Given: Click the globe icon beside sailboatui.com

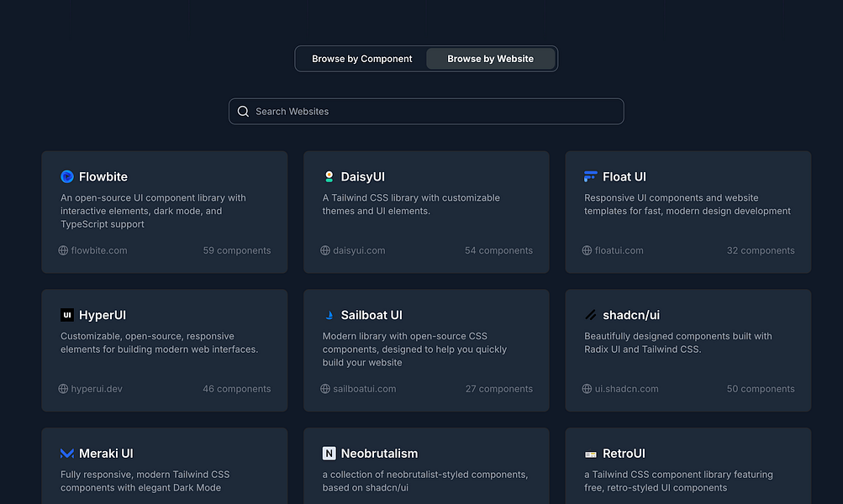Looking at the screenshot, I should (325, 388).
